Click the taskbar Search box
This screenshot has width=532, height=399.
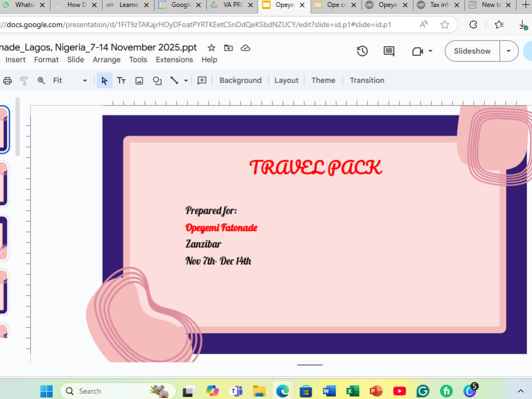[x=118, y=391]
